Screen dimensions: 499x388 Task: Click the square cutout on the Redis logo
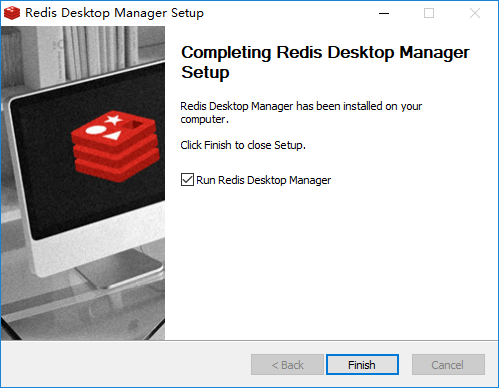pos(134,125)
